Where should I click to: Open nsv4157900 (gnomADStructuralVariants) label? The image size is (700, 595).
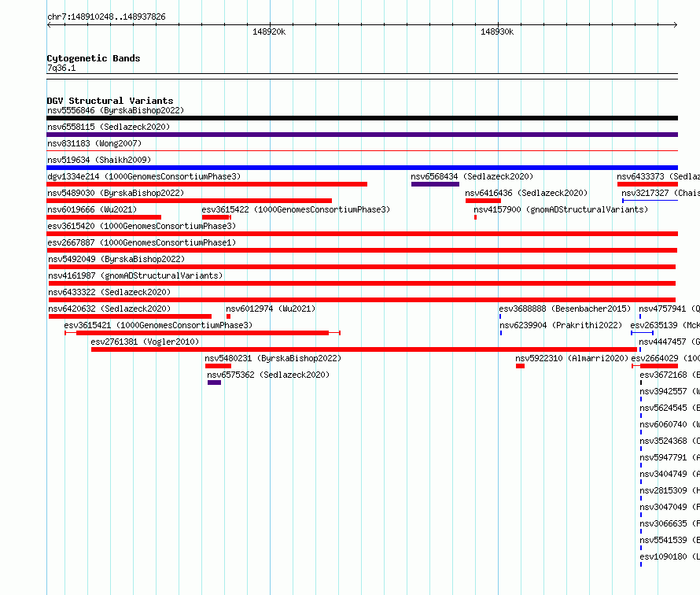tap(561, 209)
